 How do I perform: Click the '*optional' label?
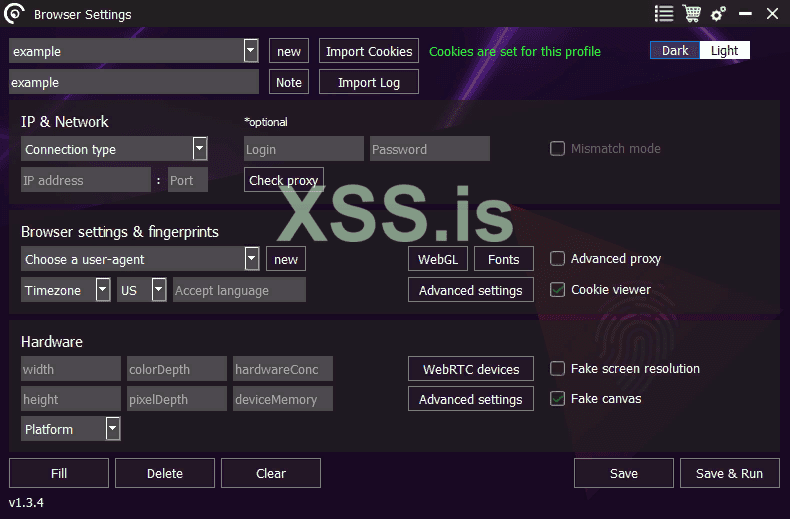click(266, 122)
